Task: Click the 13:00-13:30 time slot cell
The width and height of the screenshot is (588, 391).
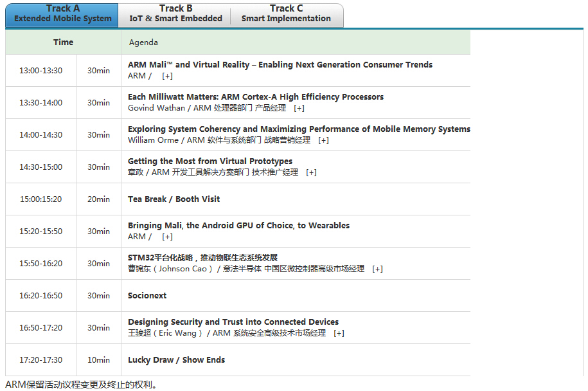Action: click(x=40, y=71)
